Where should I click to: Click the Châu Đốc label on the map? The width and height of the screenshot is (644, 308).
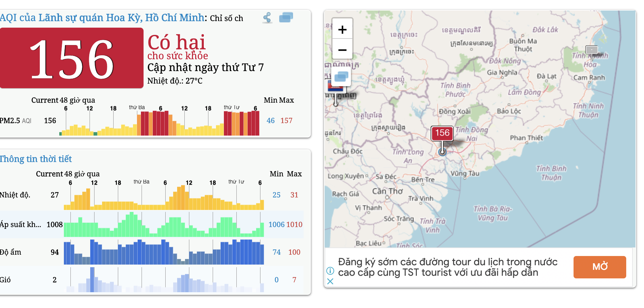[348, 151]
